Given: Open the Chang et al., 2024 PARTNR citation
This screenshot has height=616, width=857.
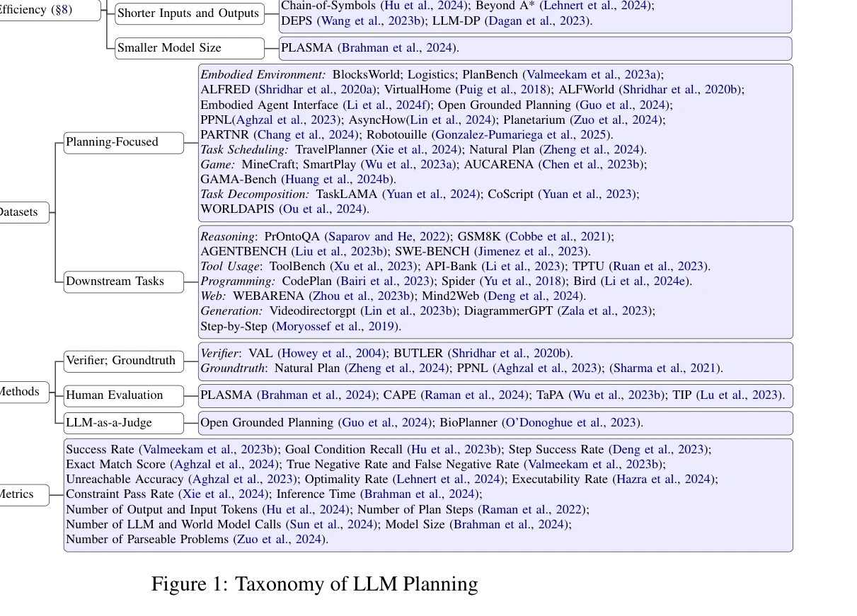Looking at the screenshot, I should point(306,134).
